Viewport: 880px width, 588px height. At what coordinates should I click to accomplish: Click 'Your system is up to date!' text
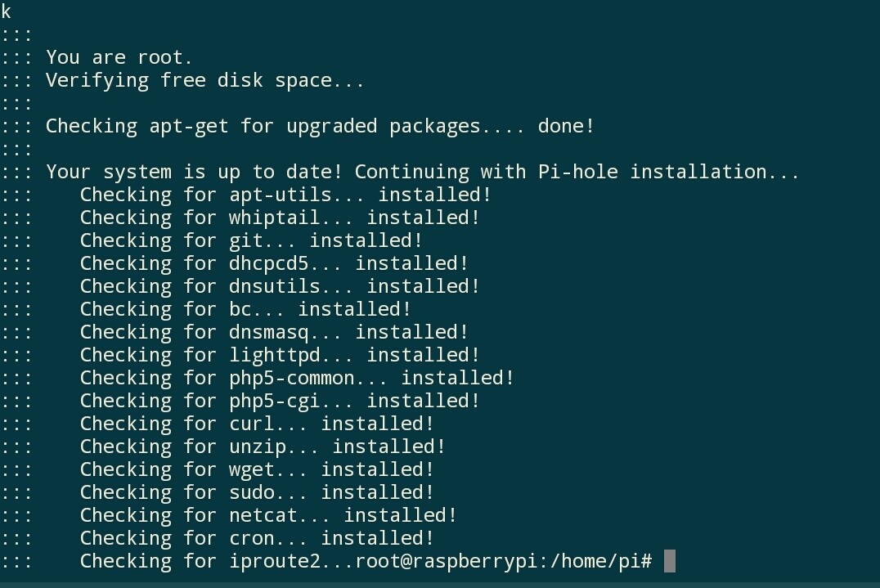[x=199, y=172]
